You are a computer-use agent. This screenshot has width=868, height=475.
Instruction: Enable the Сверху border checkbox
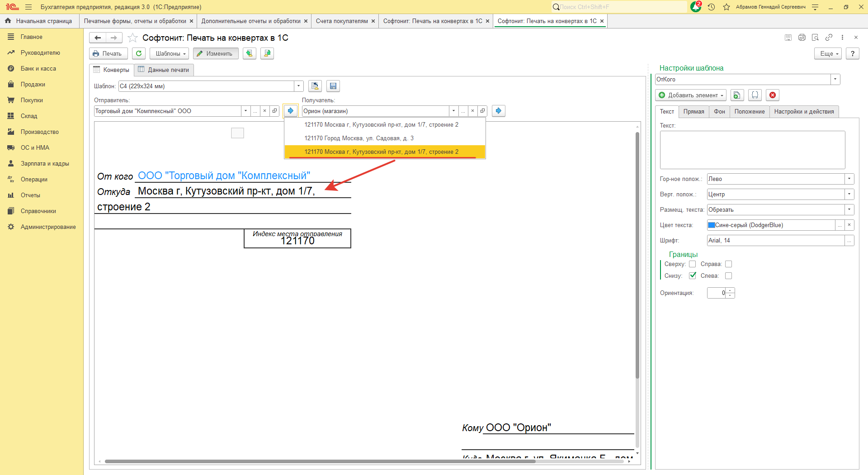692,264
